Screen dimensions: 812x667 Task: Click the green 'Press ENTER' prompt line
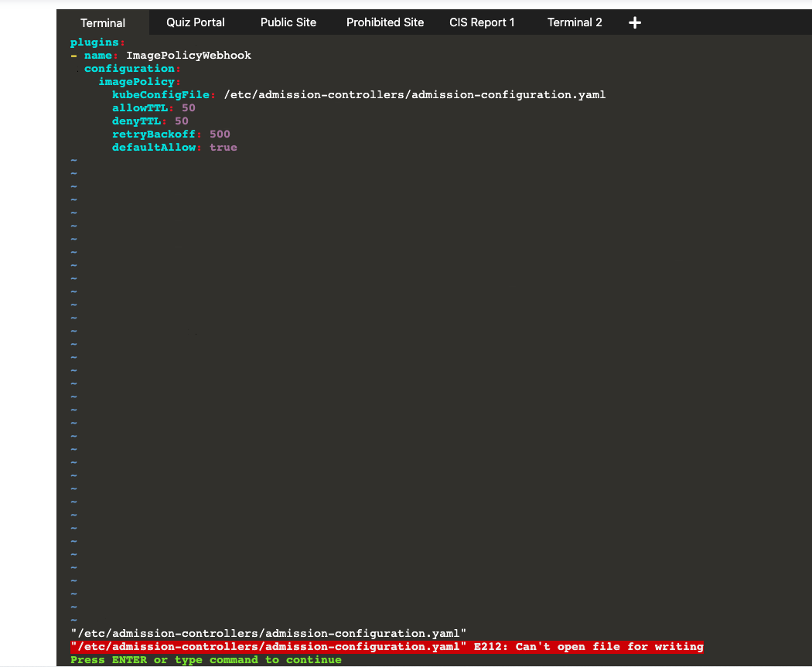point(206,660)
